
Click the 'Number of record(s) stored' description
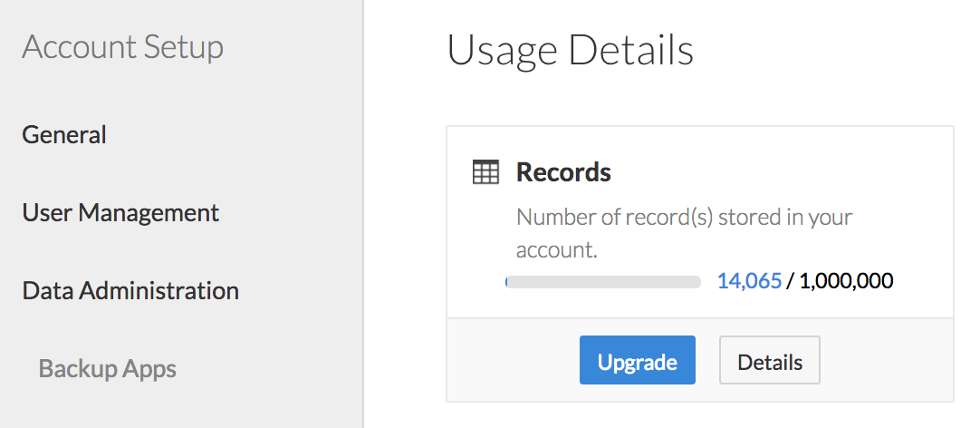[x=685, y=233]
